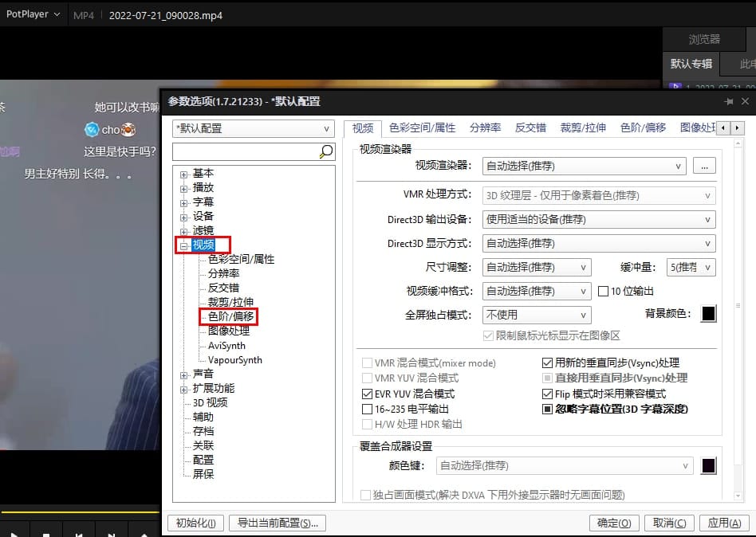Click the stop button in player controls
The height and width of the screenshot is (537, 756).
click(x=46, y=534)
